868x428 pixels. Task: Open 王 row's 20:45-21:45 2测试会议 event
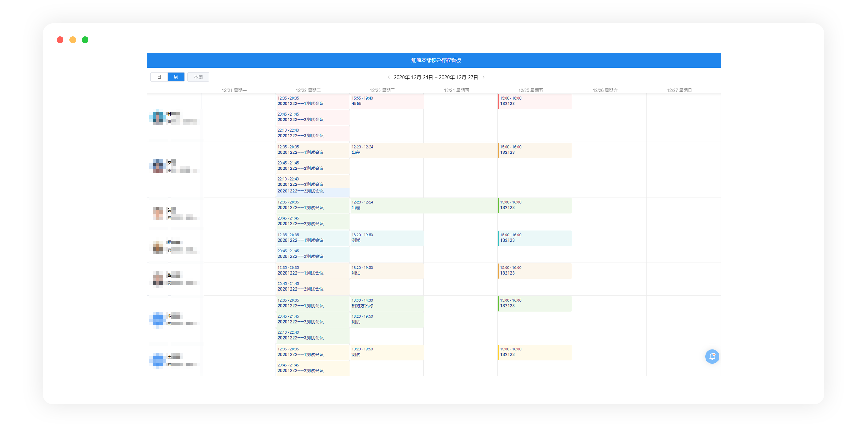pos(312,369)
